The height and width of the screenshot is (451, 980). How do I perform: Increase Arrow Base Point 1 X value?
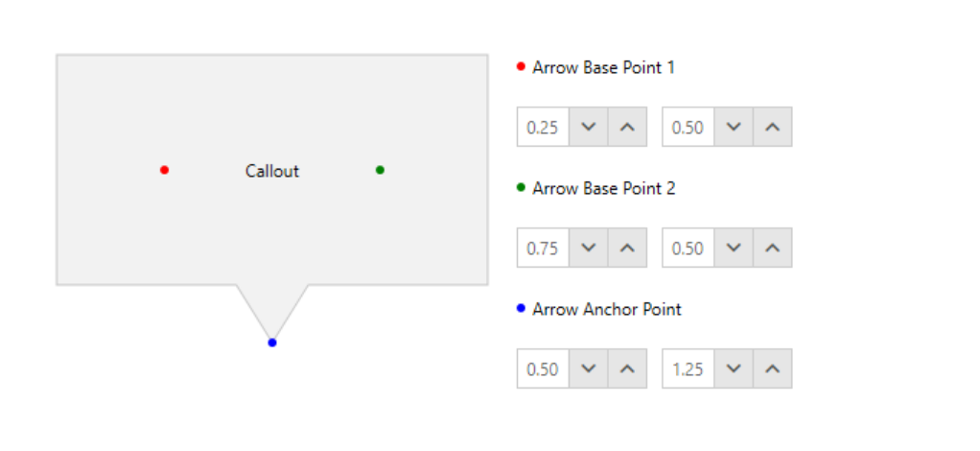627,127
